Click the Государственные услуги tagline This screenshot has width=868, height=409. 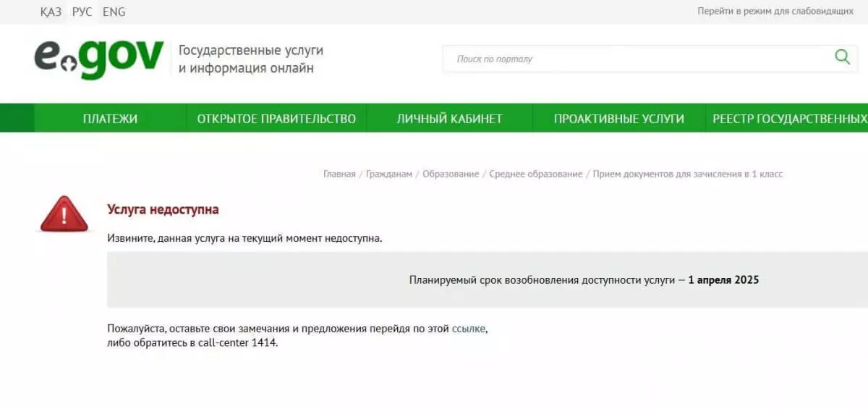pyautogui.click(x=251, y=59)
